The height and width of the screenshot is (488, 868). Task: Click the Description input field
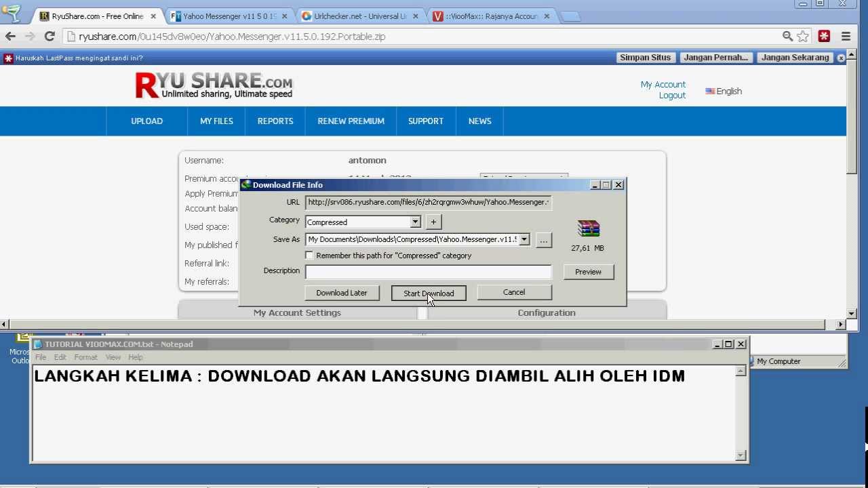pyautogui.click(x=429, y=272)
